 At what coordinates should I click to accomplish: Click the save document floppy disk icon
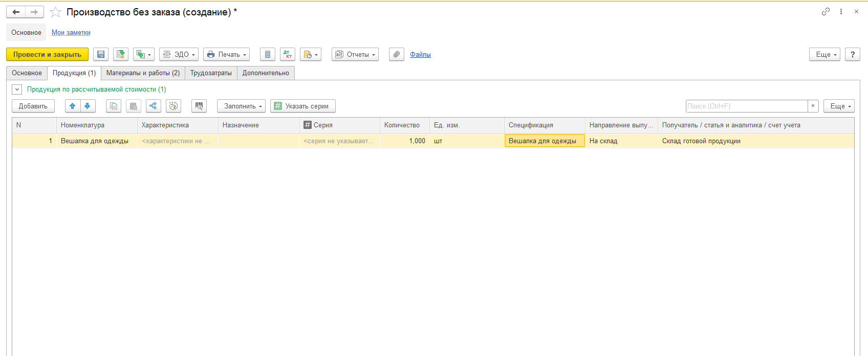tap(101, 54)
